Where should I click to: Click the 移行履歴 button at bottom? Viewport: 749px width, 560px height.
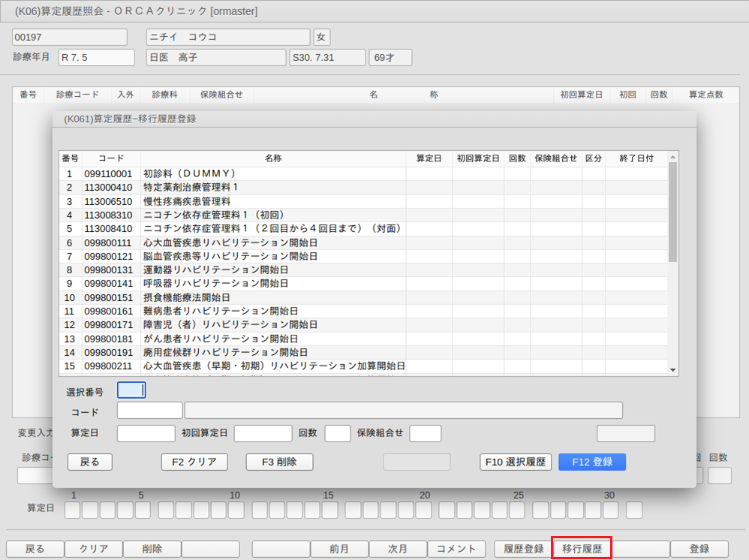click(x=582, y=549)
